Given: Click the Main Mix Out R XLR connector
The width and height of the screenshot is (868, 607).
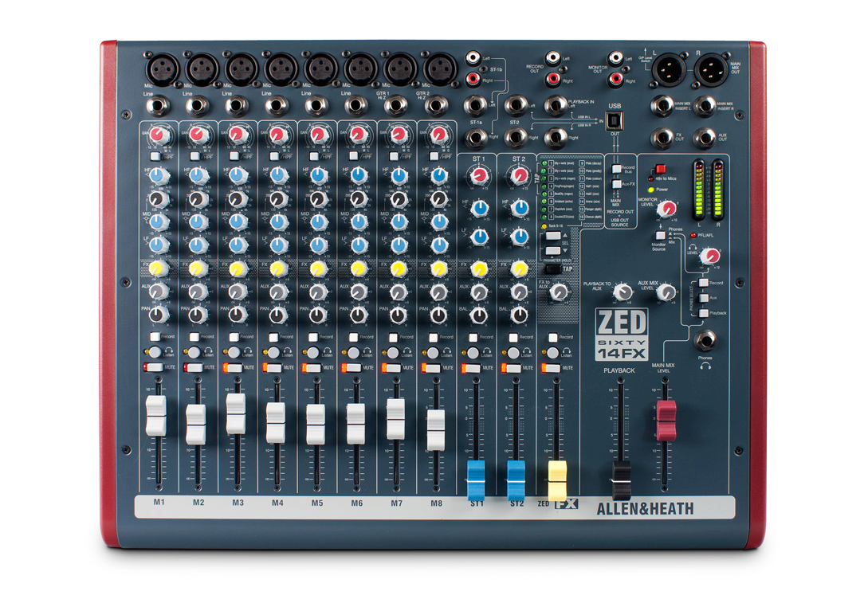Looking at the screenshot, I should pos(711,70).
